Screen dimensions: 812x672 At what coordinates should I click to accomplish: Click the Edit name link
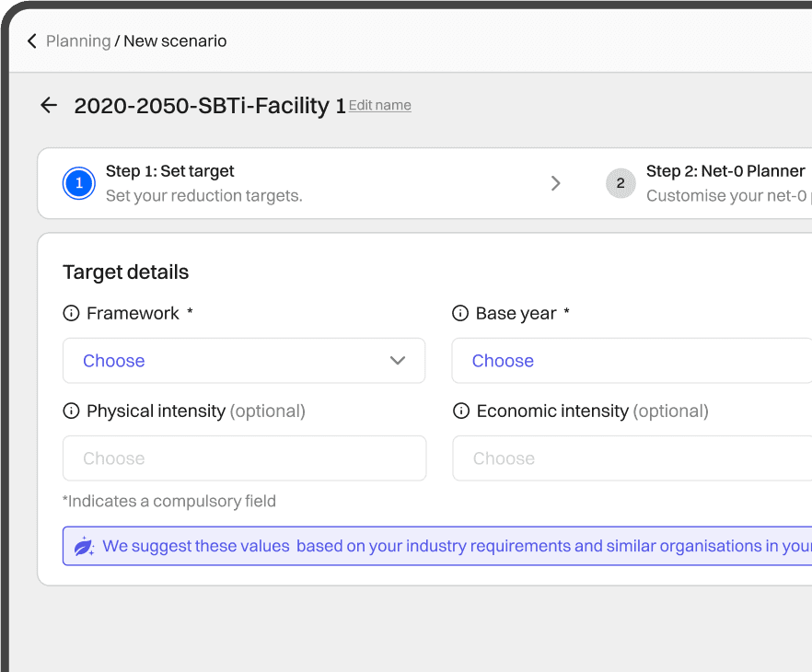tap(380, 106)
